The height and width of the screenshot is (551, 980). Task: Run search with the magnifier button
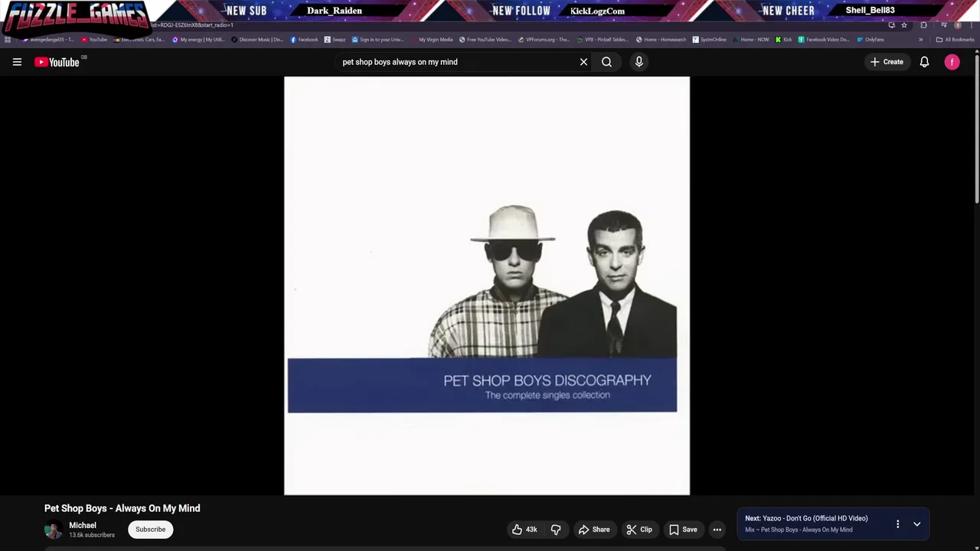[x=606, y=62]
